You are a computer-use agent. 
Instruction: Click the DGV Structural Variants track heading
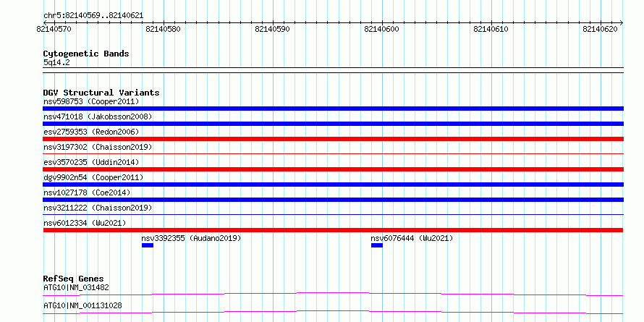[x=101, y=93]
